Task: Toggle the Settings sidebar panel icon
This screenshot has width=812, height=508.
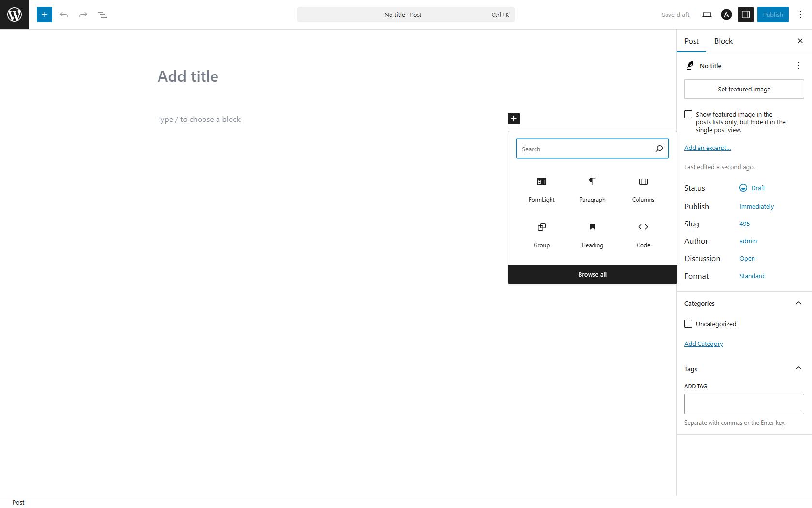Action: click(x=745, y=15)
